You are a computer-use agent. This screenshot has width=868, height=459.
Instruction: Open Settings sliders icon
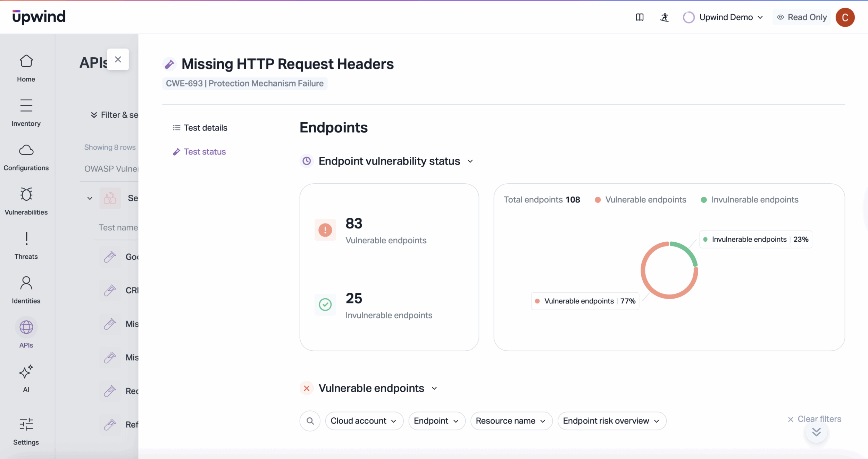click(26, 424)
